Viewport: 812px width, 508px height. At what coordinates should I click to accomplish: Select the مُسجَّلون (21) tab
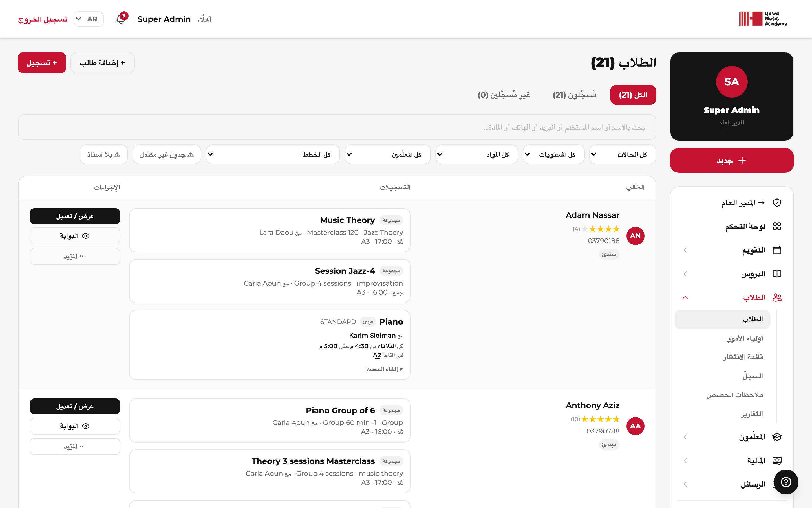[574, 95]
